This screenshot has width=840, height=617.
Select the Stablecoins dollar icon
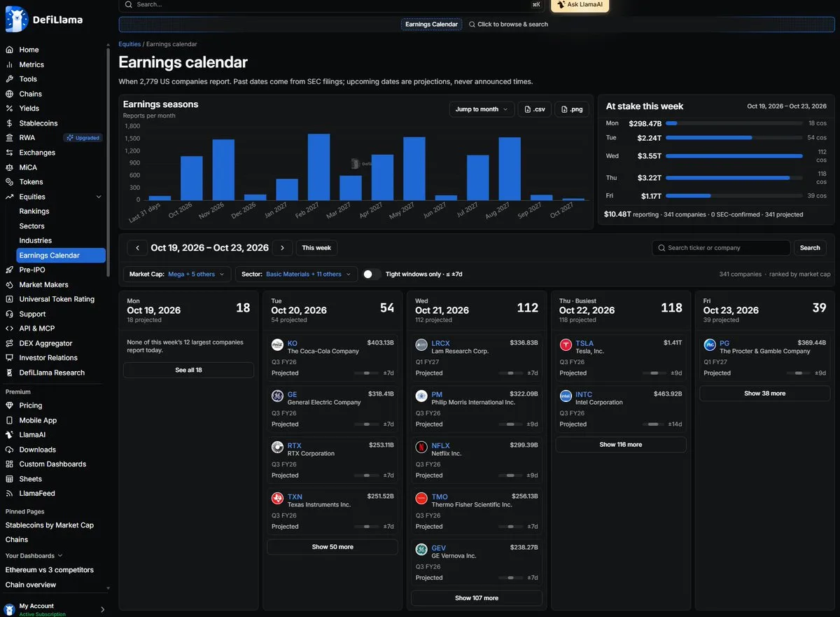[x=10, y=123]
